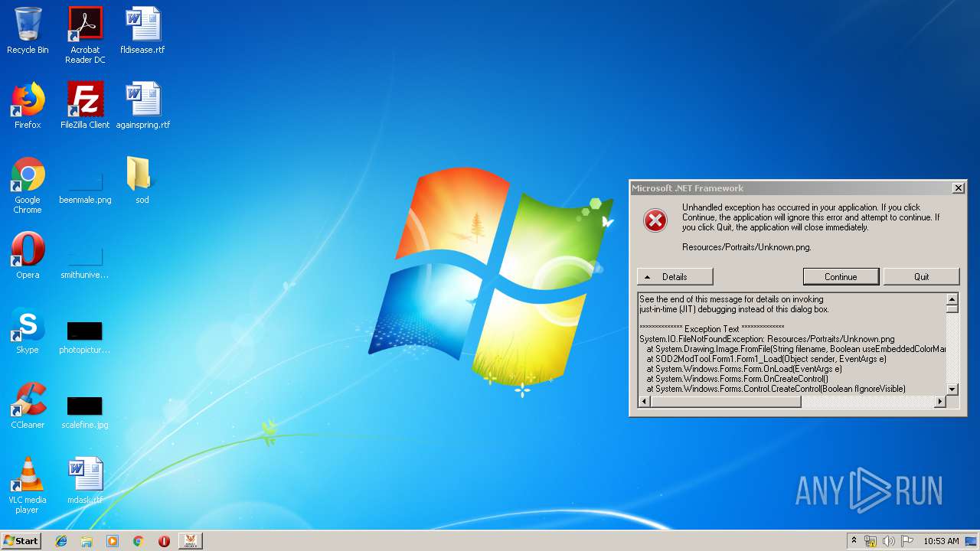The height and width of the screenshot is (551, 980).
Task: Click the 'Exception Text' header line
Action: (711, 329)
